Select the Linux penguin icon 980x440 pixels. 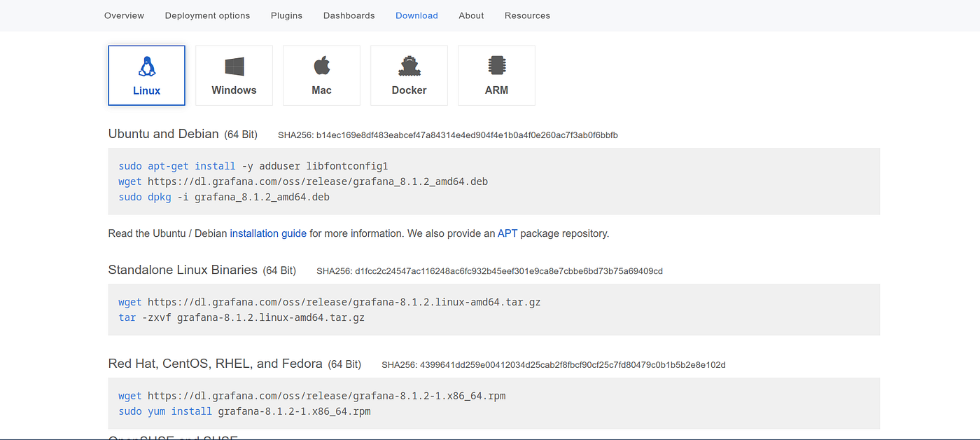coord(146,67)
